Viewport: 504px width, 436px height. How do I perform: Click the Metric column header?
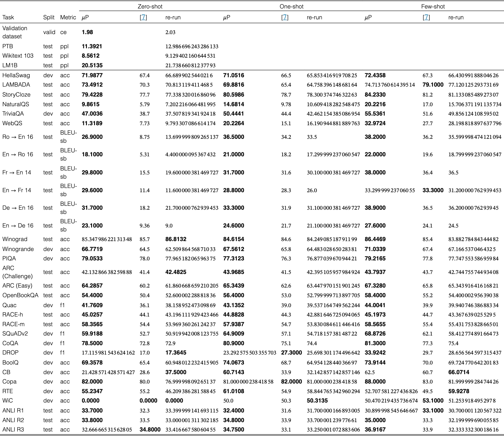pyautogui.click(x=68, y=18)
